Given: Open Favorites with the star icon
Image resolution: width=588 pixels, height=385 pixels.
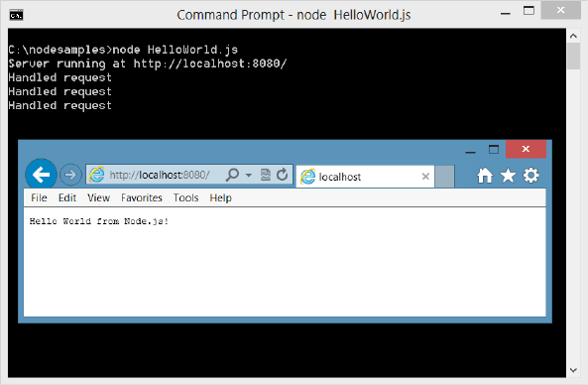Looking at the screenshot, I should click(x=508, y=176).
